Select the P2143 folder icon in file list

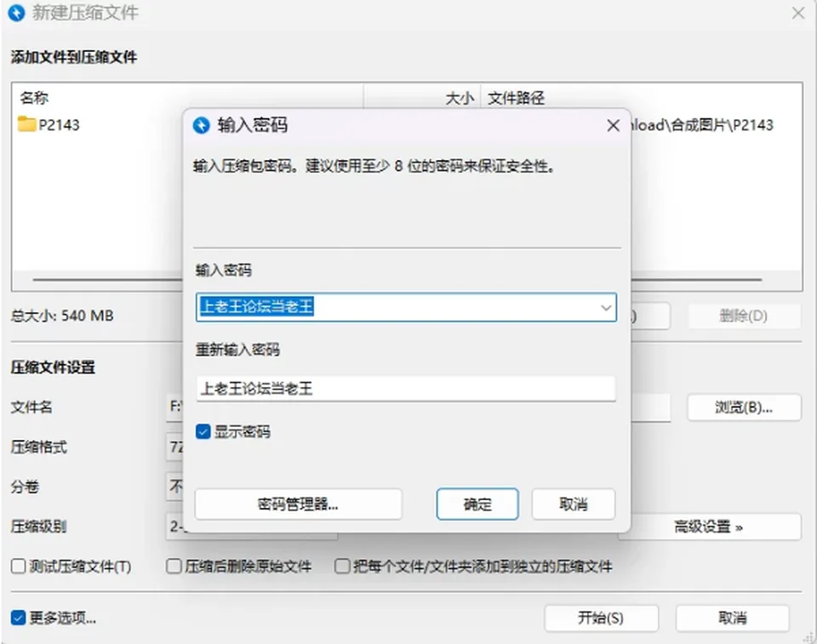[26, 124]
